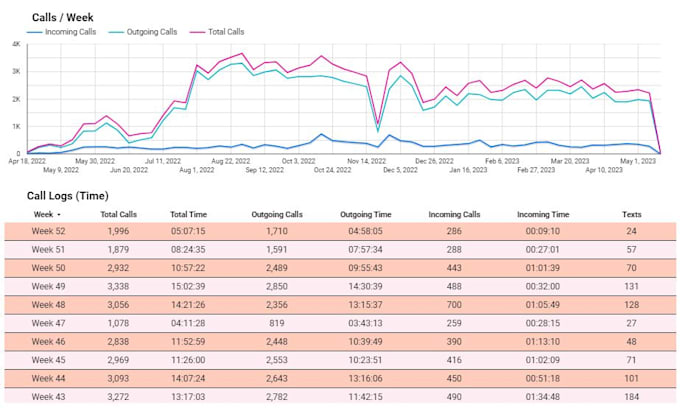Sort table by the Texts column header

[631, 214]
